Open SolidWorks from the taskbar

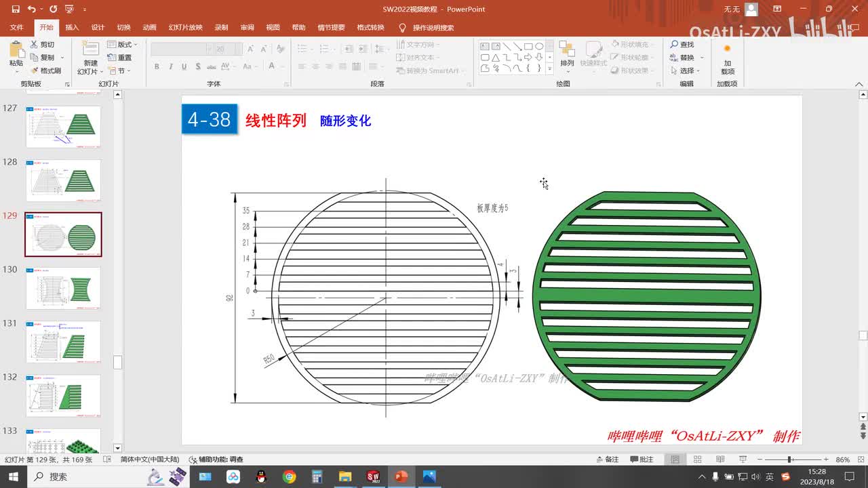[373, 476]
